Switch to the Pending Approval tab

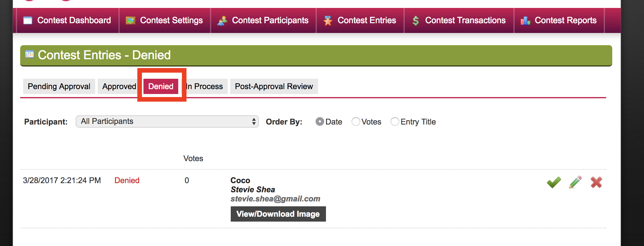59,86
